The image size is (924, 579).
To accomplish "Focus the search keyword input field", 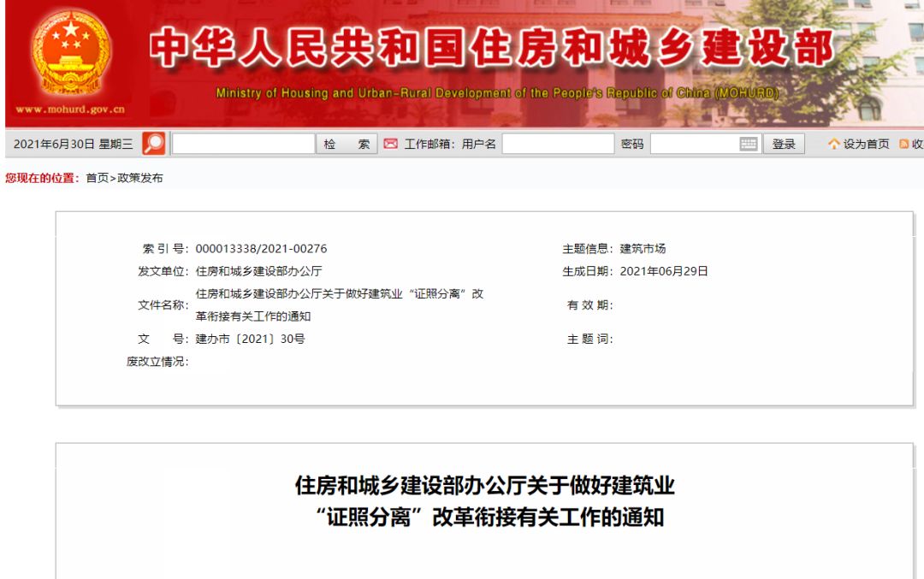I will (243, 144).
